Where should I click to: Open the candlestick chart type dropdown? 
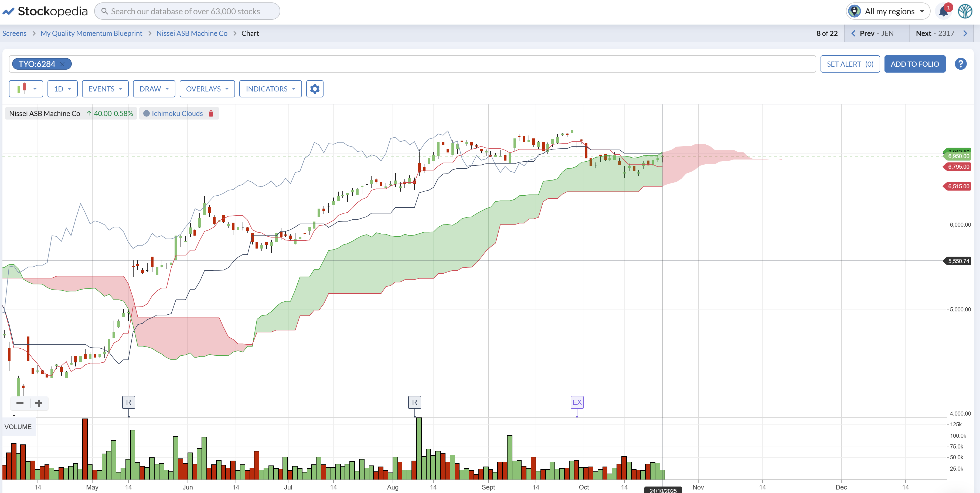click(x=26, y=89)
